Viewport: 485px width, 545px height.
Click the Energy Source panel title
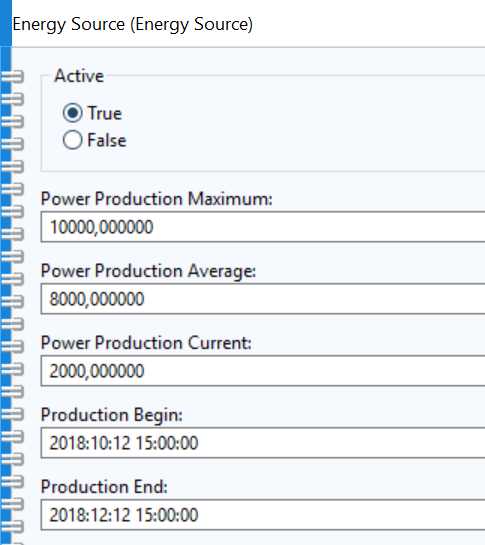point(132,24)
